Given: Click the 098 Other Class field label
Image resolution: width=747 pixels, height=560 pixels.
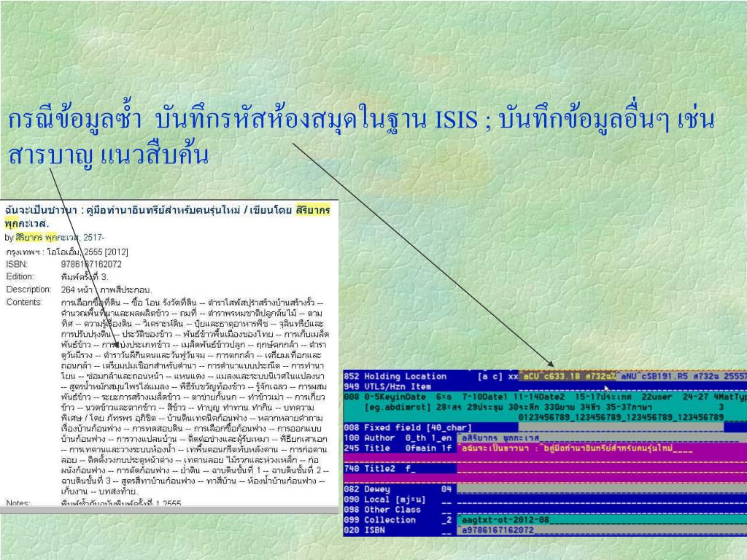Looking at the screenshot, I should point(382,510).
